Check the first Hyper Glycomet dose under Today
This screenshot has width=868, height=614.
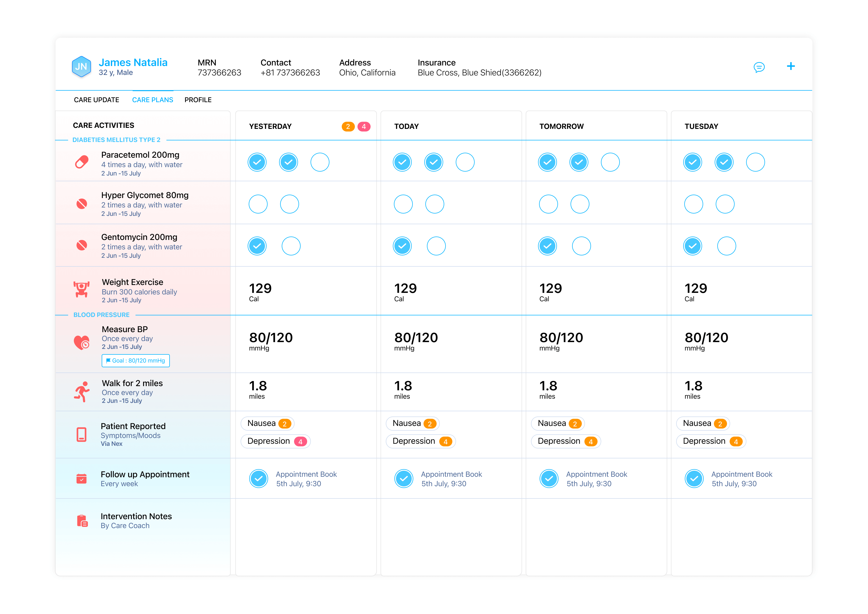(403, 204)
